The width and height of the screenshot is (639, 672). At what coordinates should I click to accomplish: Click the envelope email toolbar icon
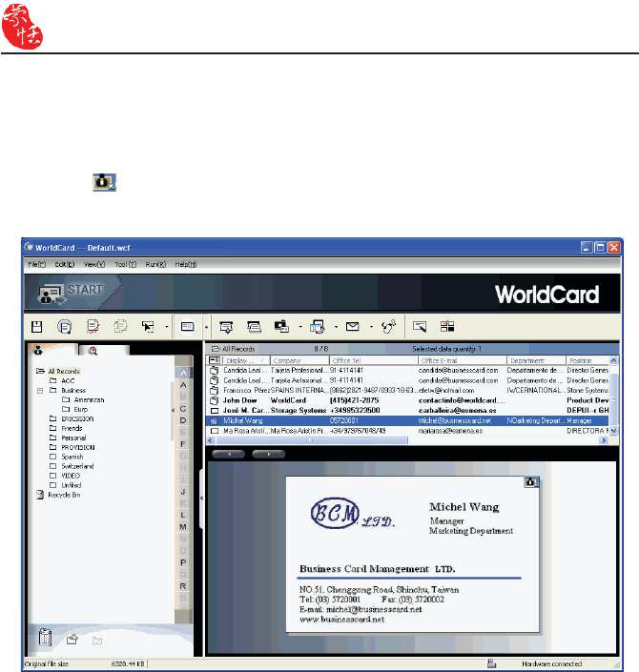[x=353, y=327]
